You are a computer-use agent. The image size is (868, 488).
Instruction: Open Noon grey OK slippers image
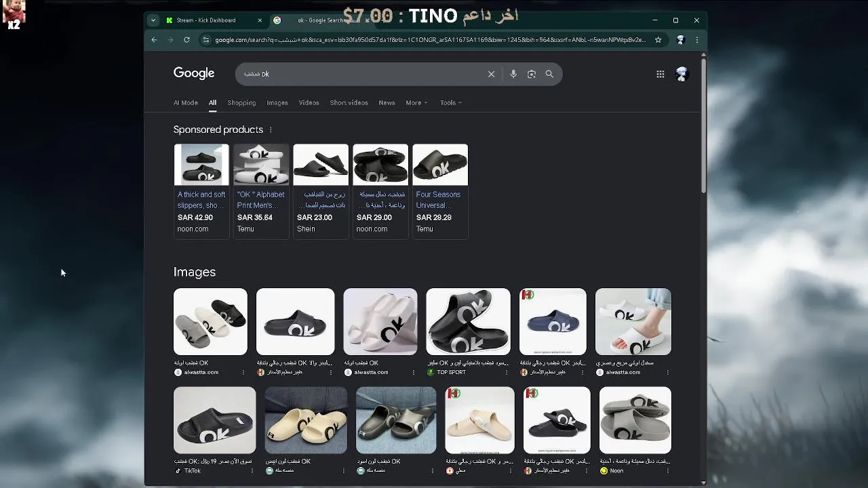coord(635,420)
